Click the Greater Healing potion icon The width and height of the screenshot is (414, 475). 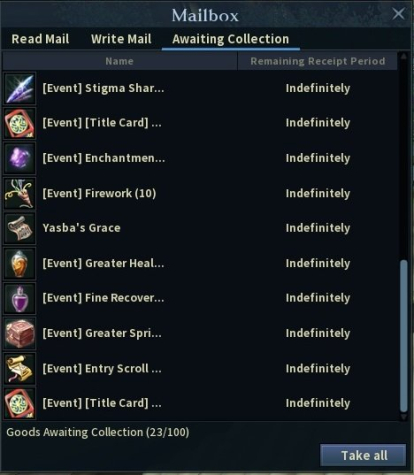pyautogui.click(x=20, y=264)
